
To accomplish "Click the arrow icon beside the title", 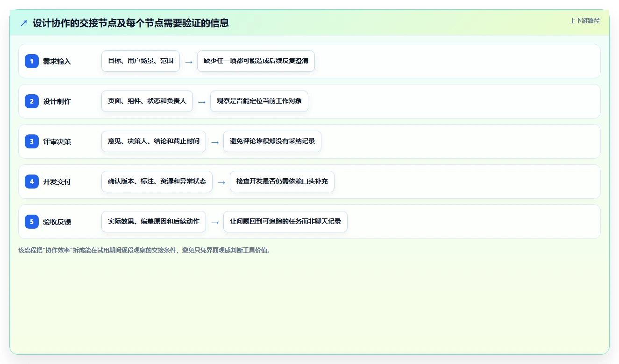I will tap(24, 23).
